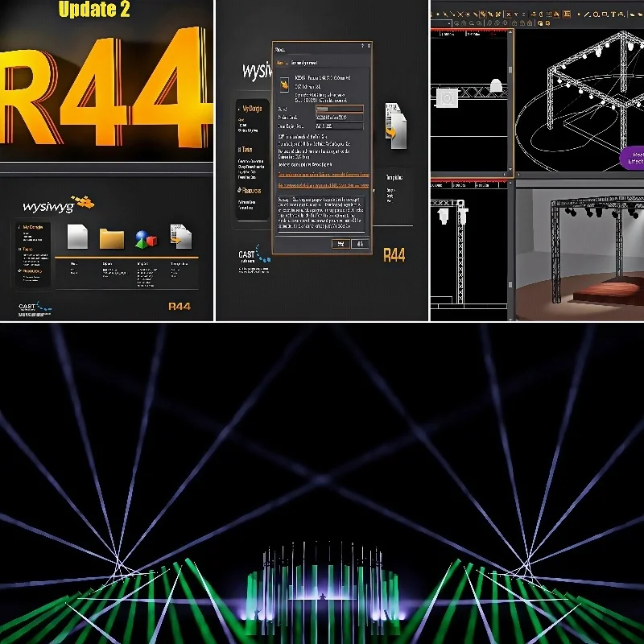Toggle the Z axis constraint button
Image resolution: width=644 pixels, height=644 pixels.
[x=524, y=14]
